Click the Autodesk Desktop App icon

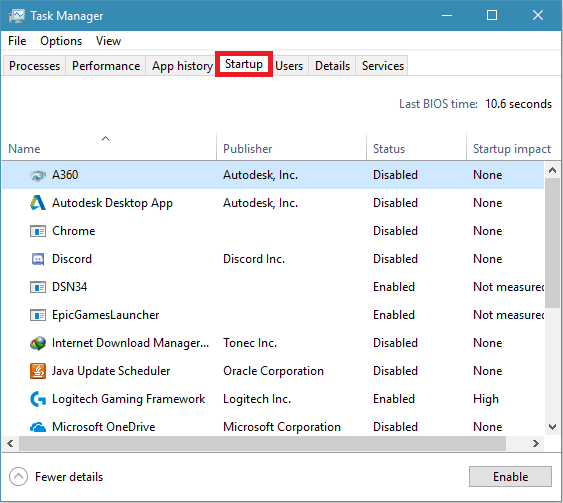[38, 203]
